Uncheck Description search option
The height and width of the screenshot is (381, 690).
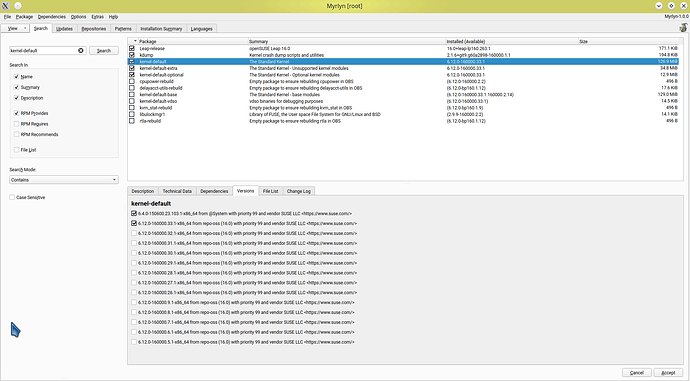pyautogui.click(x=16, y=98)
